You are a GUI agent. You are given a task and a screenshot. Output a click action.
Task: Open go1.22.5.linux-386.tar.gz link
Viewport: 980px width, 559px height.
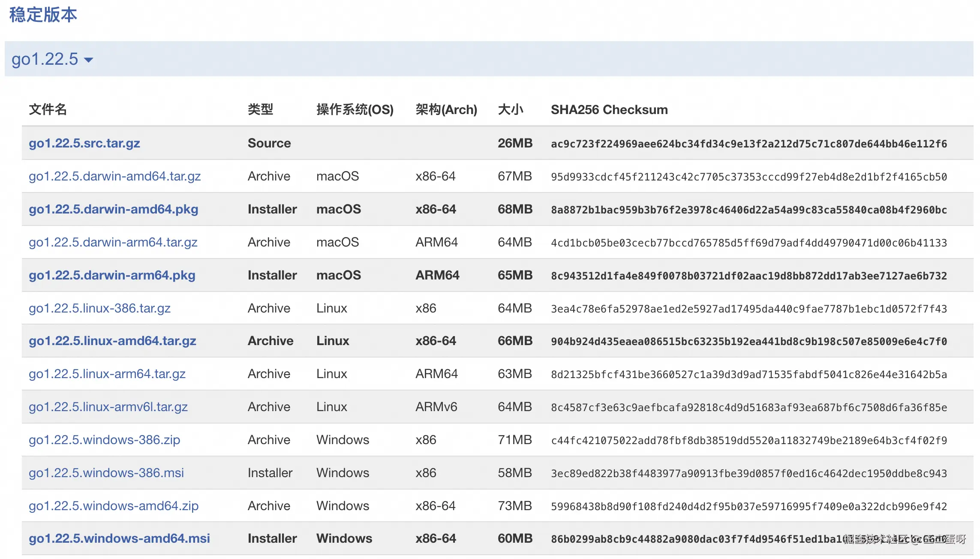point(99,308)
